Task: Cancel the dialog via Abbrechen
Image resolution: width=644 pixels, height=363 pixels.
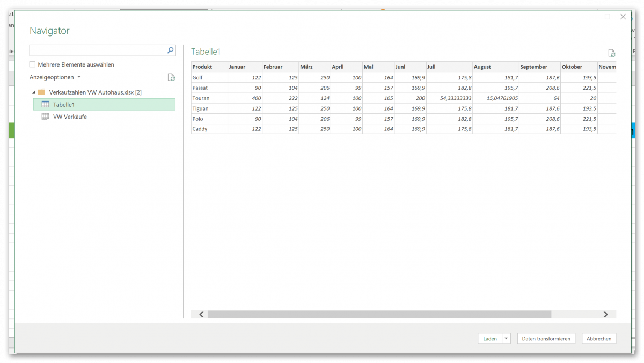Action: tap(598, 338)
